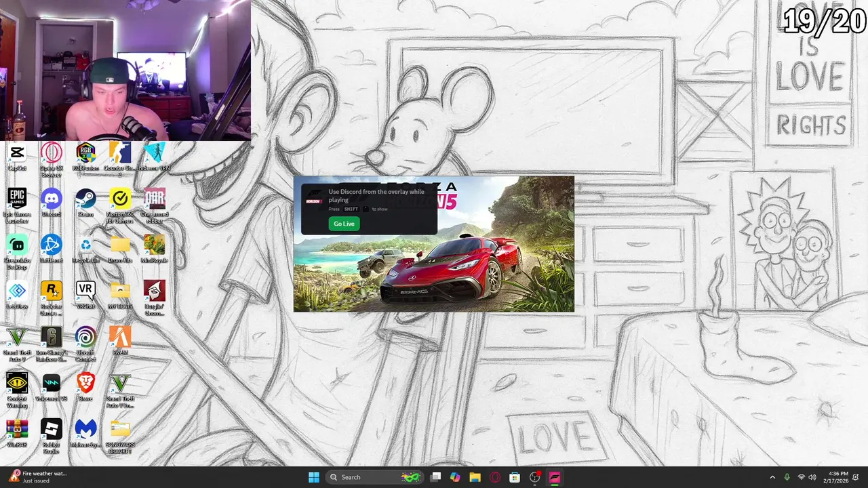
Task: Open the LetsView desktop shortcut
Action: (x=17, y=296)
